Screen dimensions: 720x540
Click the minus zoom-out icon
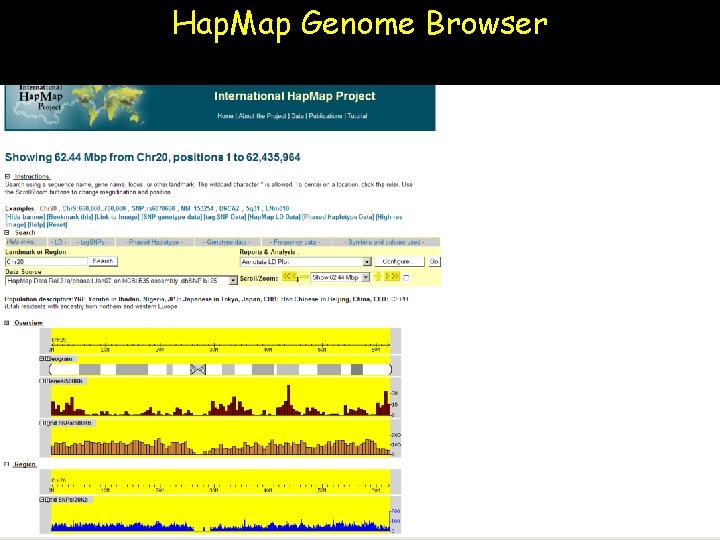(x=304, y=276)
